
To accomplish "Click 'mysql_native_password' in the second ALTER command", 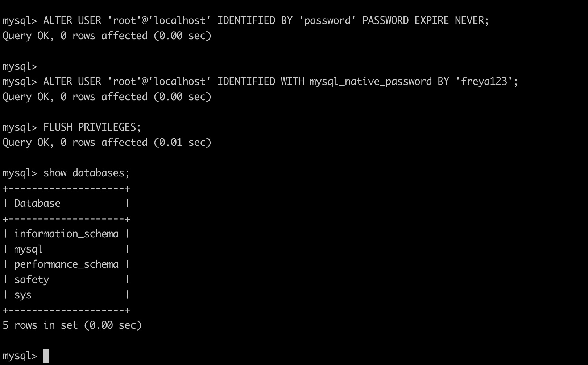I will coord(371,82).
